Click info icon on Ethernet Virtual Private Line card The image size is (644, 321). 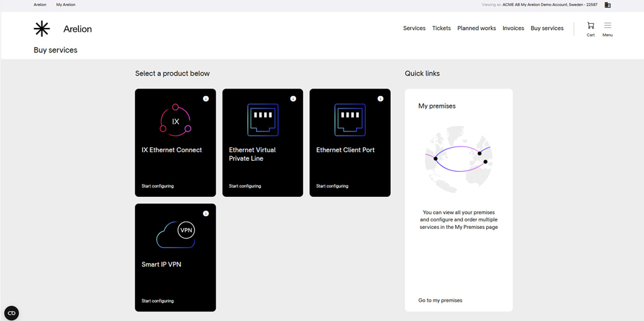(x=293, y=99)
